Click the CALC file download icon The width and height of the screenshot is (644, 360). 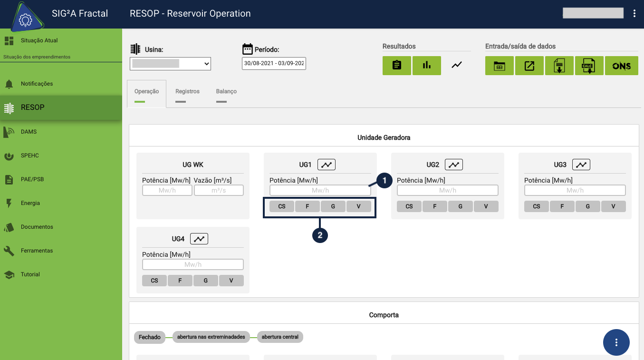pyautogui.click(x=589, y=66)
